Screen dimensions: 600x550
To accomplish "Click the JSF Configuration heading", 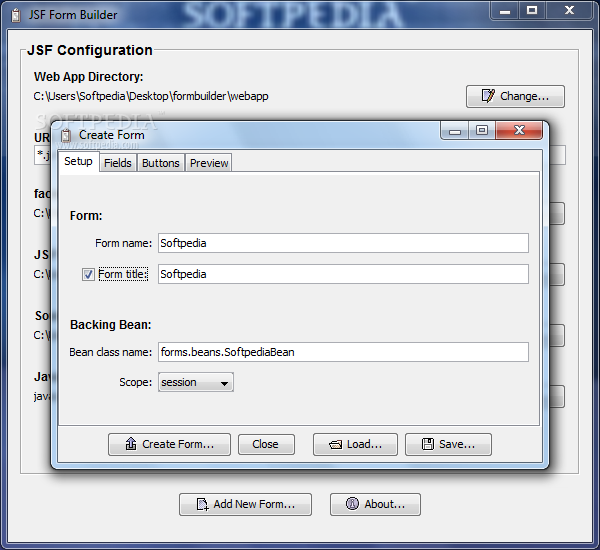I will 90,50.
